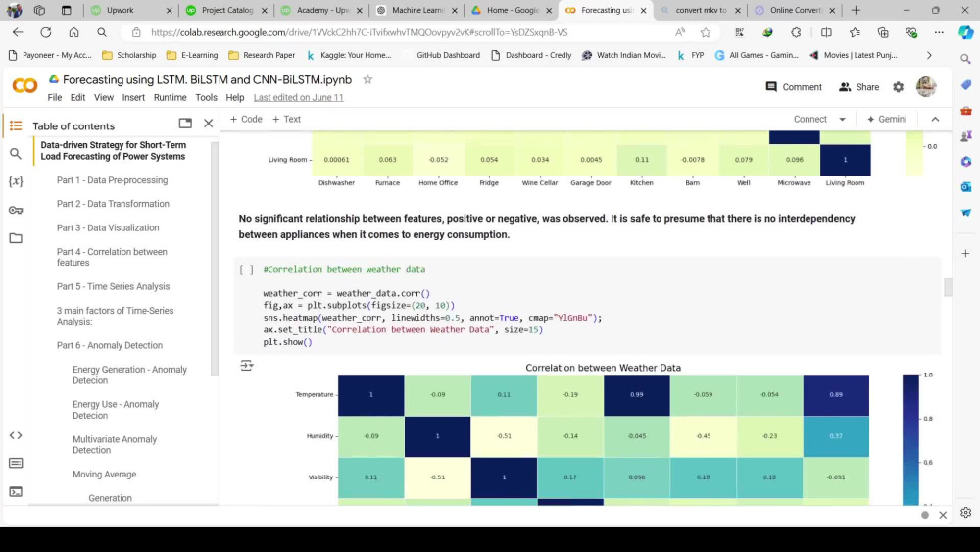Screen dimensions: 980x552
Task: Open Kaggle: Your Home bookmark
Action: click(x=348, y=55)
